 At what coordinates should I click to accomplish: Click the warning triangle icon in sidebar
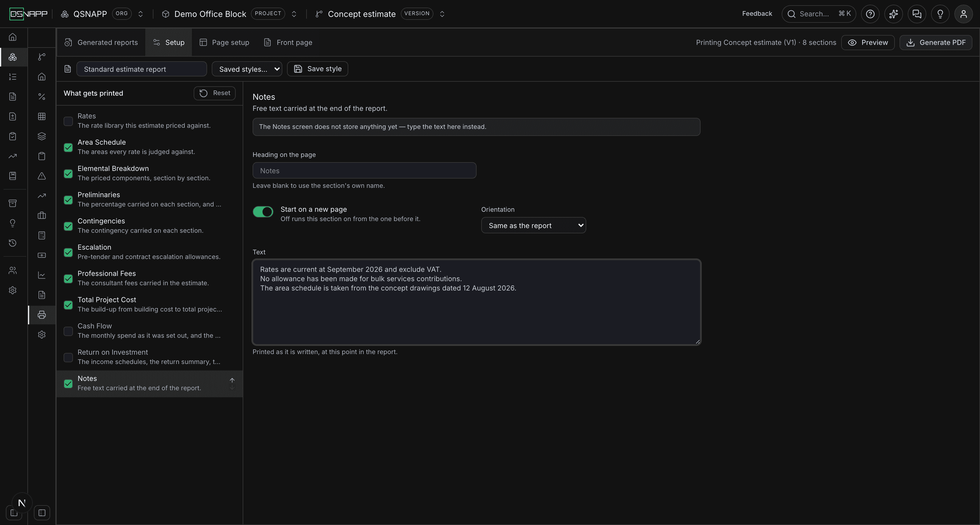42,176
